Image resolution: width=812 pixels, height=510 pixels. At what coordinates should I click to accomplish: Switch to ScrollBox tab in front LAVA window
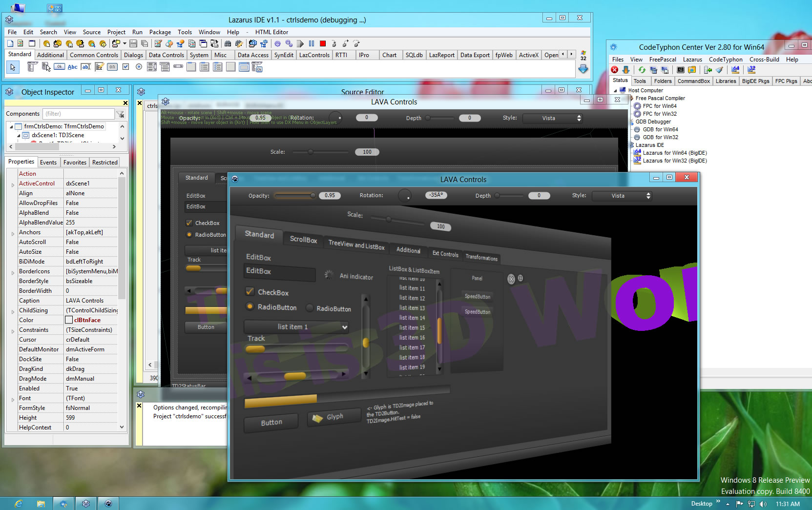[303, 240]
